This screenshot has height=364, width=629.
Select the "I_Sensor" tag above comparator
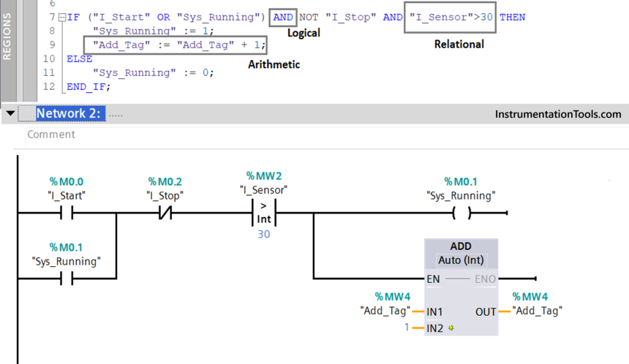tap(264, 190)
